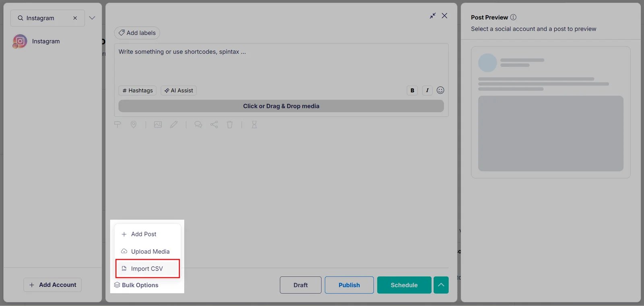Click the Schedule button
This screenshot has height=306, width=644.
404,285
